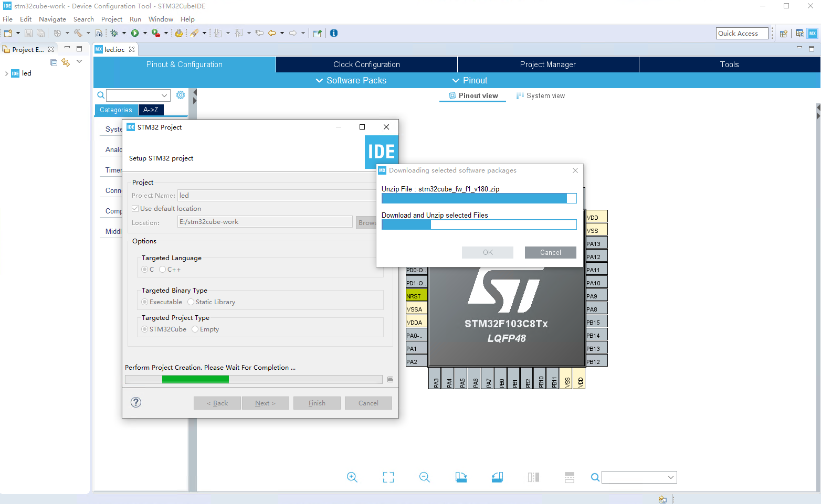This screenshot has height=504, width=821.
Task: Select the A->Z sorting tab
Action: pyautogui.click(x=151, y=110)
